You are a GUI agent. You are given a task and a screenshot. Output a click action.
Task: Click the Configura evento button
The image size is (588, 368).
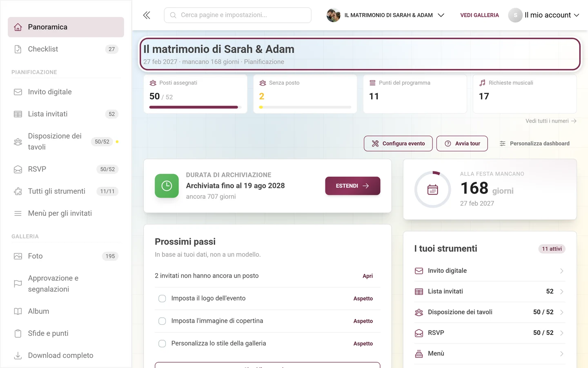click(398, 144)
